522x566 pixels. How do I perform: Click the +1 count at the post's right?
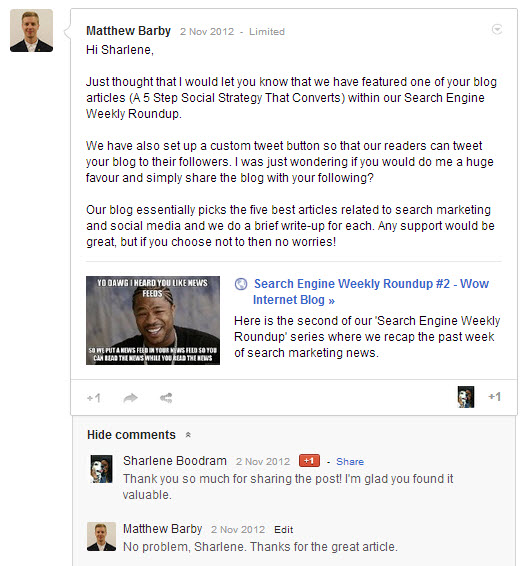(495, 397)
